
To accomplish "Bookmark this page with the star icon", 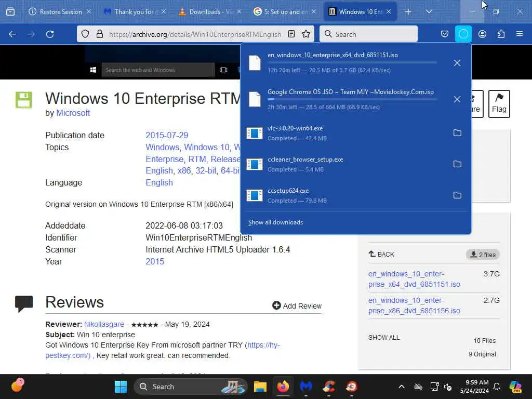I will pyautogui.click(x=306, y=34).
